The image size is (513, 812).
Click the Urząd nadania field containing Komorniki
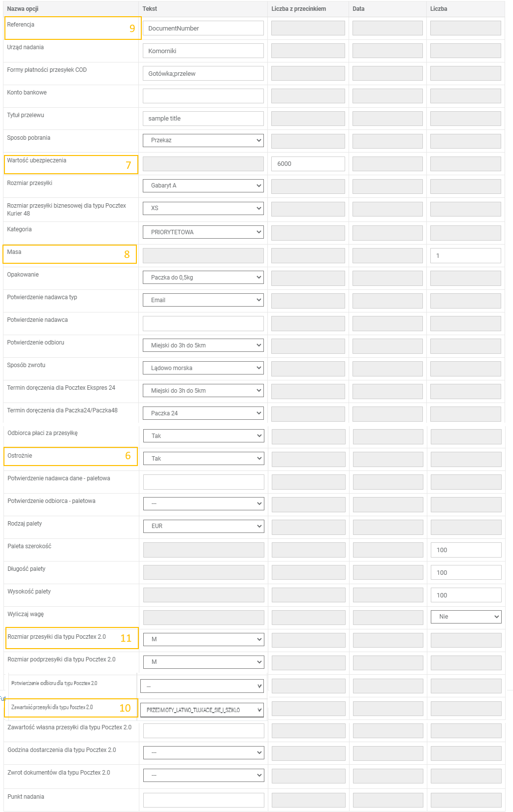[x=203, y=51]
